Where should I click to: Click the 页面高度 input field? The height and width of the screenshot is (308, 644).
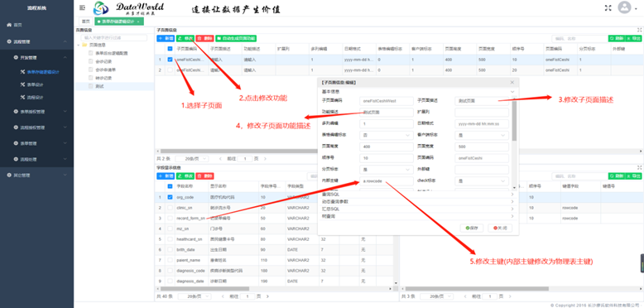tap(386, 147)
